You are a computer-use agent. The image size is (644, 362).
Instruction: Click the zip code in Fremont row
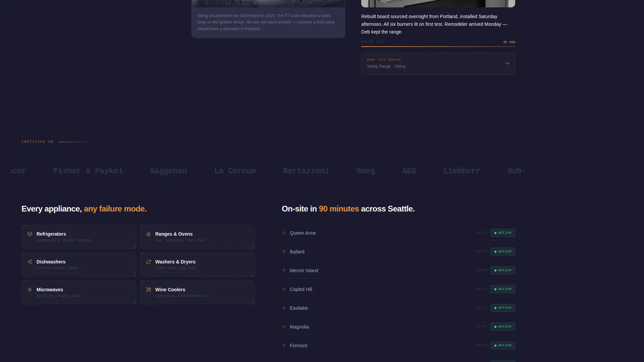[481, 345]
